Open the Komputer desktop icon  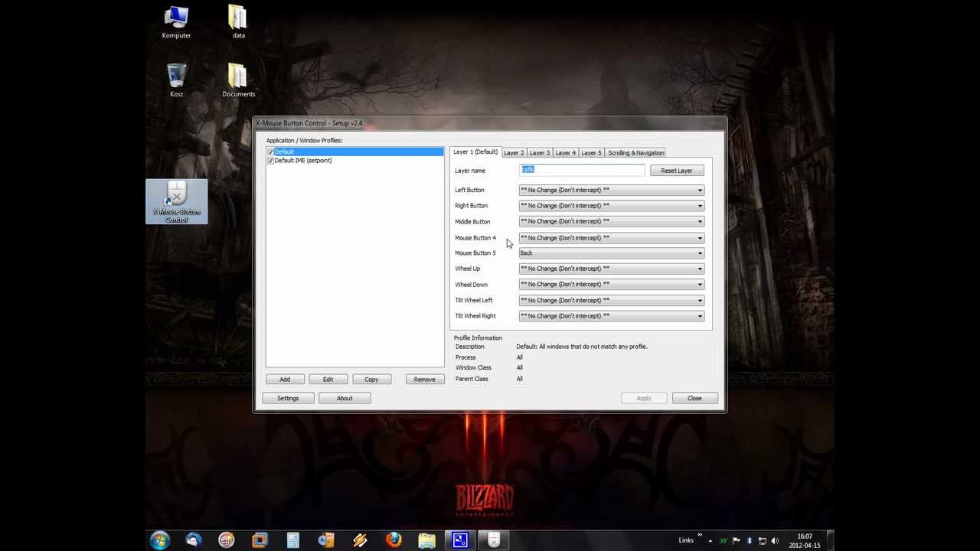click(x=176, y=22)
